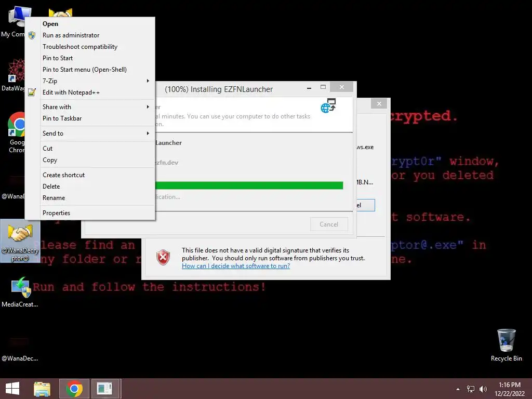
Task: Switch to Chrome in the taskbar
Action: 74,389
